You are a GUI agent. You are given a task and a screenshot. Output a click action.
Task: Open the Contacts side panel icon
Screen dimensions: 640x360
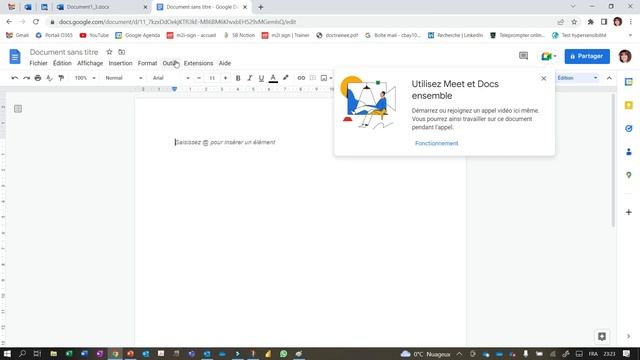(x=629, y=152)
